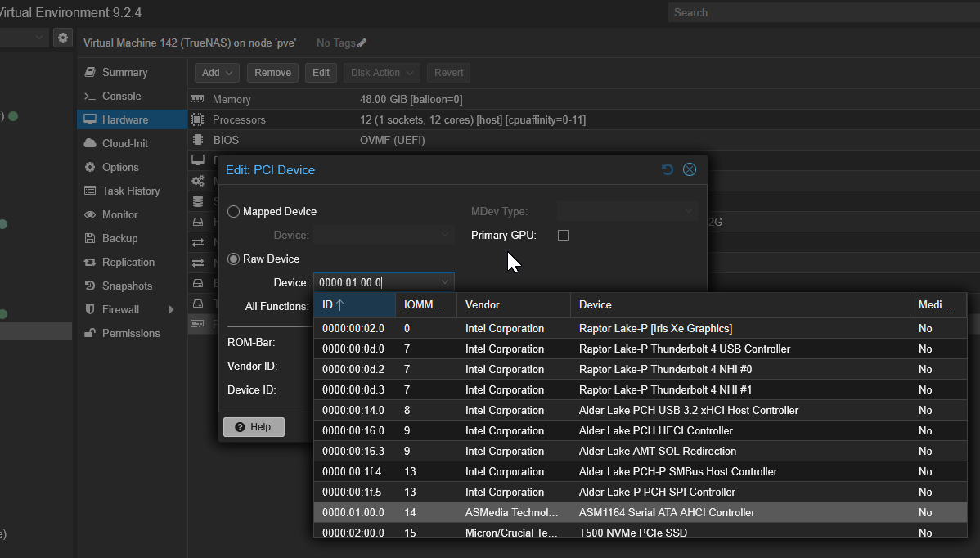Select the Memory hardware row
This screenshot has width=980, height=558.
pos(584,99)
